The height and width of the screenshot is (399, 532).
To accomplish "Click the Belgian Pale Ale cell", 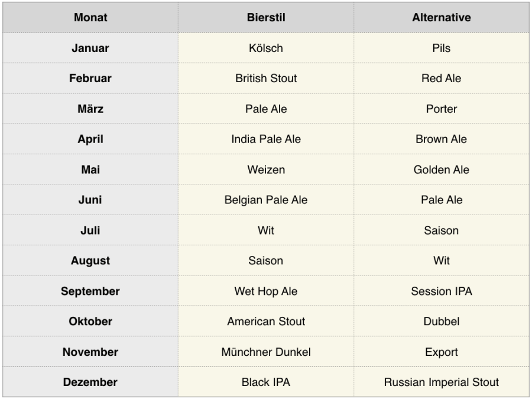I will 266,200.
